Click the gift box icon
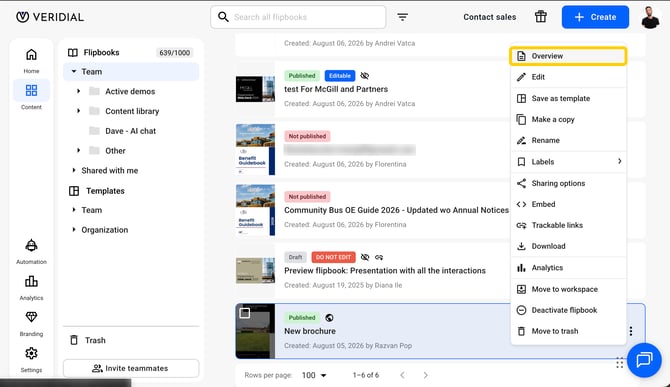The width and height of the screenshot is (670, 387). click(541, 17)
